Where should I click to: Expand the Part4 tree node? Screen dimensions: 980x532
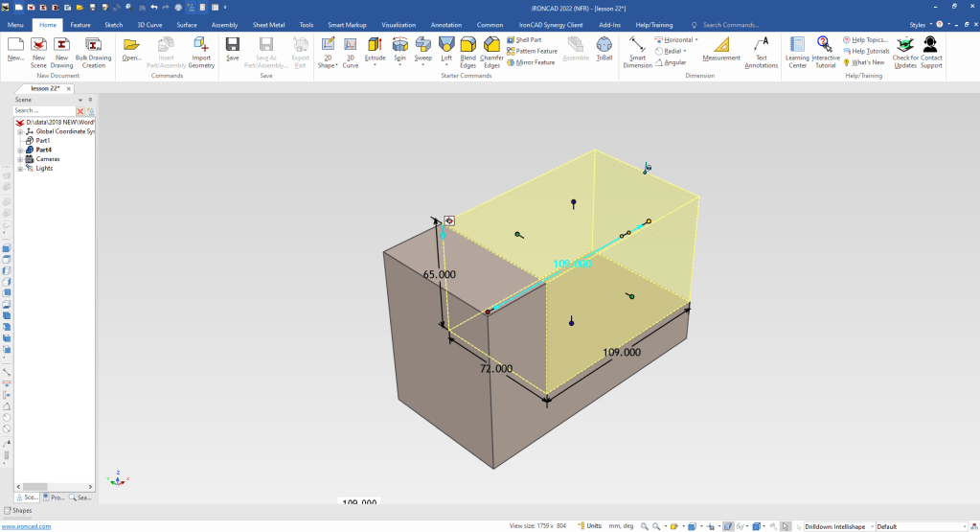click(x=19, y=150)
